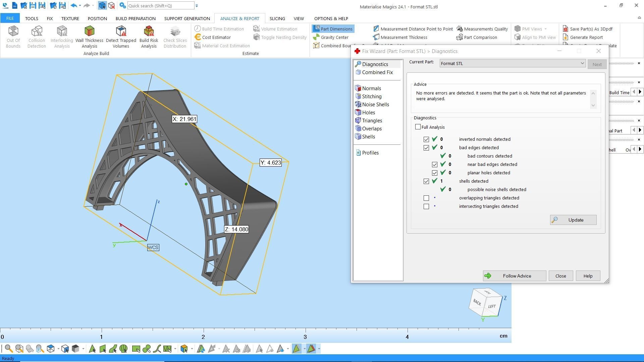Click the BACK face of view cube

coord(477,302)
